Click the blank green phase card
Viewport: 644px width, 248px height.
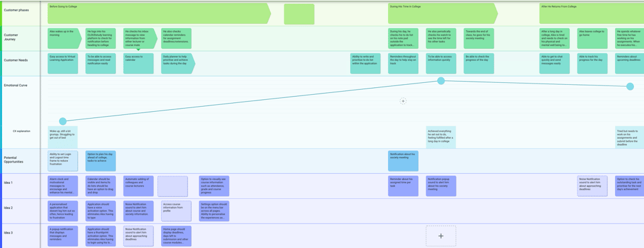point(299,14)
